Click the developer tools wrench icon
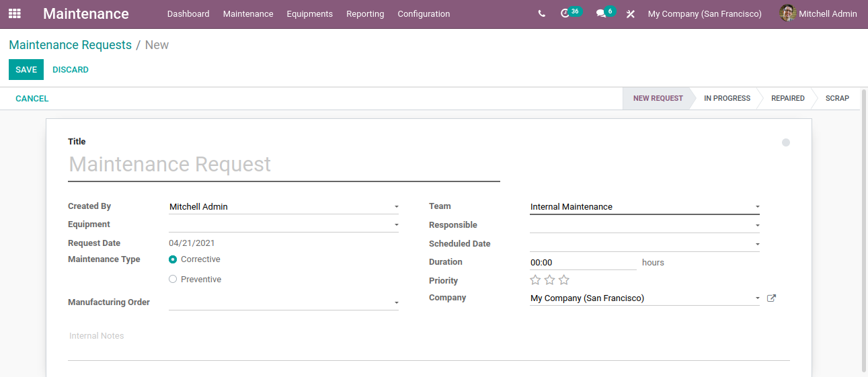This screenshot has height=377, width=868. [631, 14]
